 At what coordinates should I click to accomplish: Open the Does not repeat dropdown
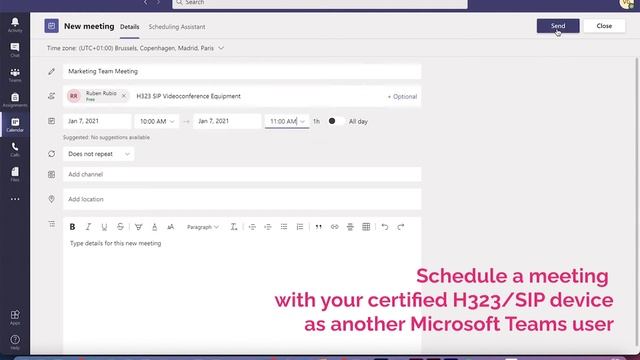coord(98,154)
